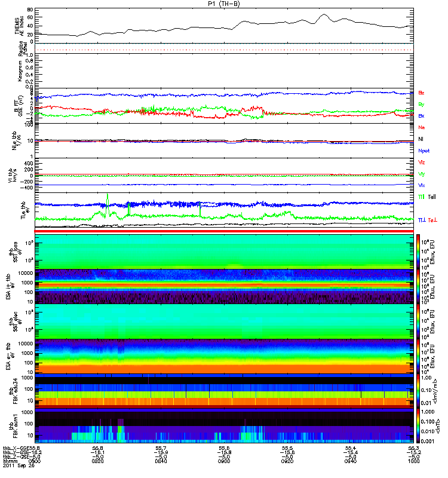Select the green "Viy" legend label
Viewport: 448px width, 478px height.
click(422, 174)
